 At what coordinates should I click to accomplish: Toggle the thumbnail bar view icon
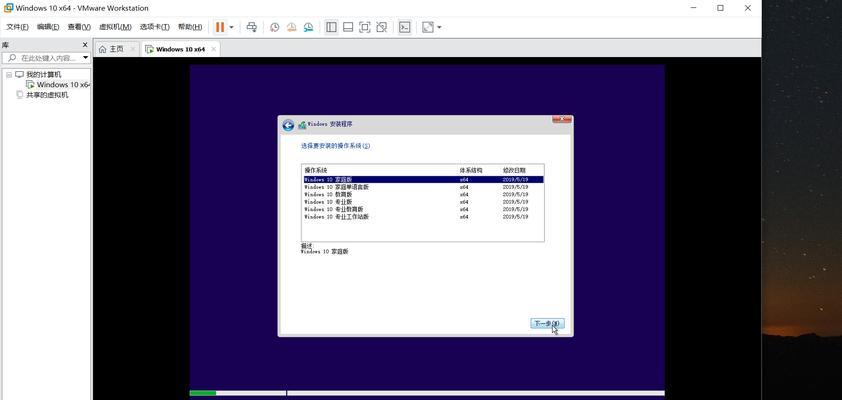pyautogui.click(x=348, y=27)
